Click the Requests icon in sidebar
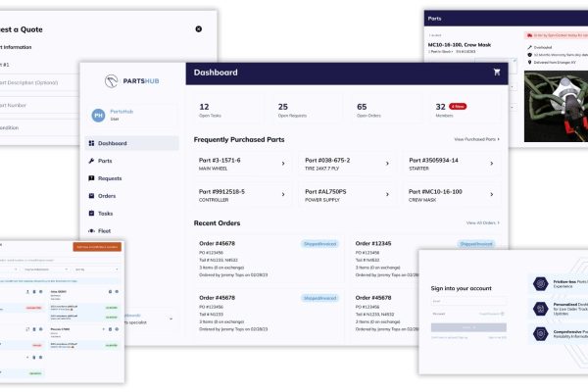The width and height of the screenshot is (588, 392). (x=91, y=178)
